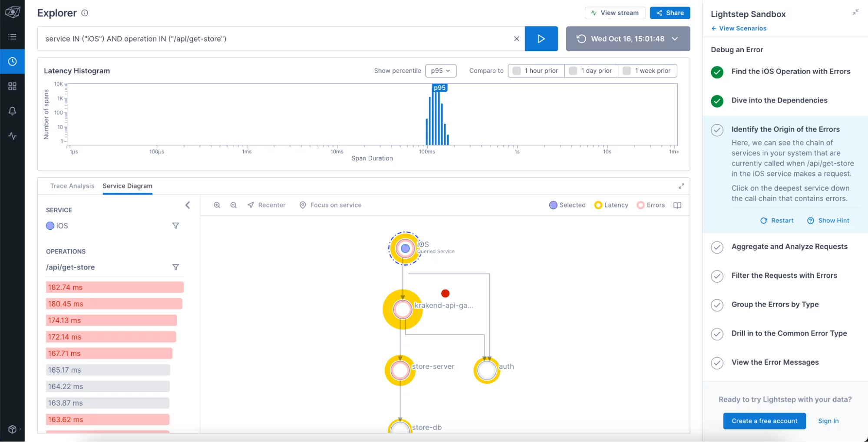Collapse the Lightstep Sandbox panel
The width and height of the screenshot is (868, 442).
[x=855, y=12]
